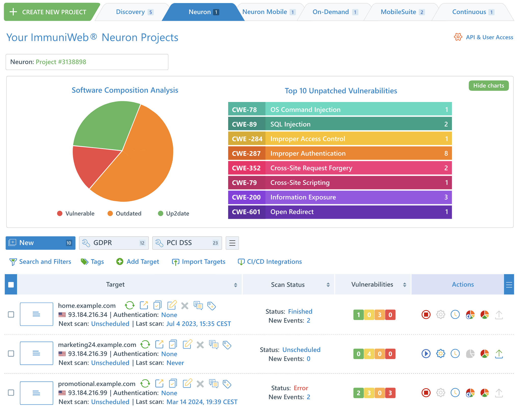The height and width of the screenshot is (413, 532).
Task: Sort the table by Vulnerabilities
Action: click(x=404, y=285)
